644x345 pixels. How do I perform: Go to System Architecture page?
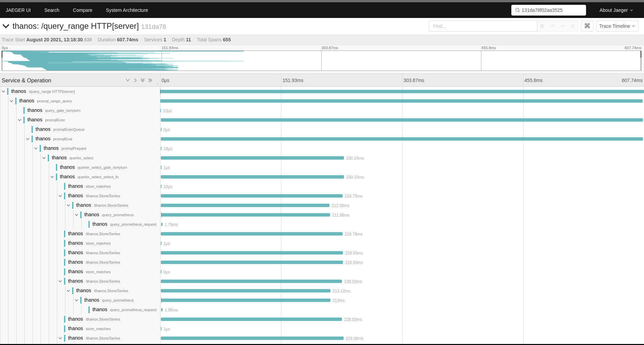point(127,10)
